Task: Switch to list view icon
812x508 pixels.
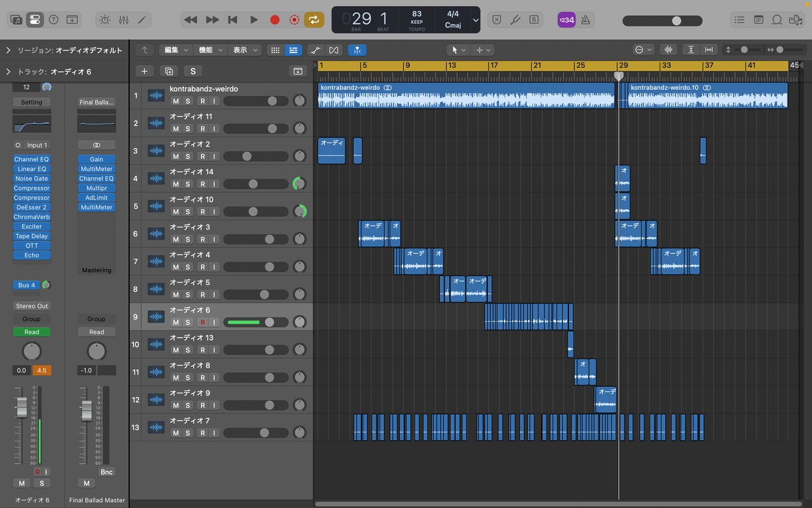Action: [x=293, y=50]
